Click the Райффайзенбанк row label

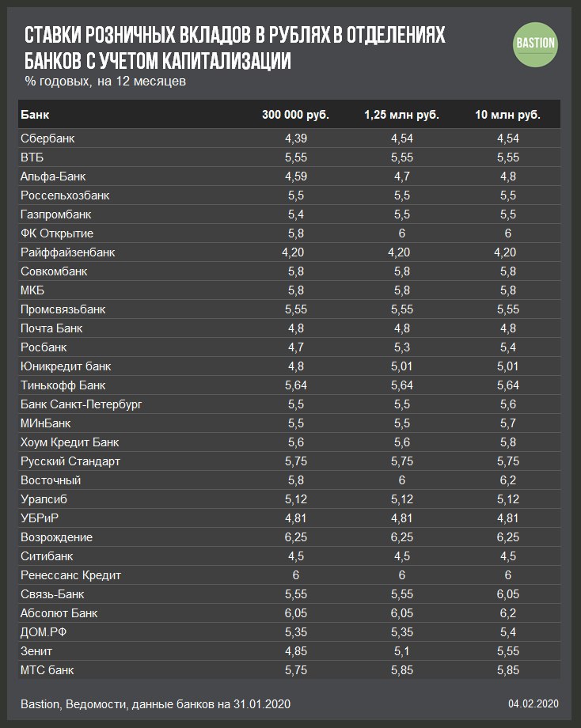[68, 252]
